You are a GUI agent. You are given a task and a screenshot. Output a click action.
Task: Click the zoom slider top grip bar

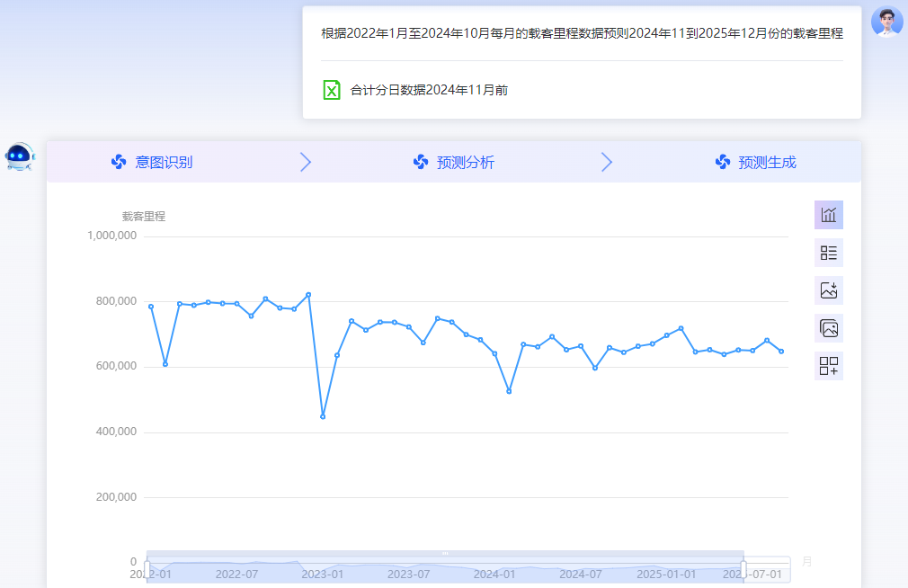pyautogui.click(x=445, y=553)
